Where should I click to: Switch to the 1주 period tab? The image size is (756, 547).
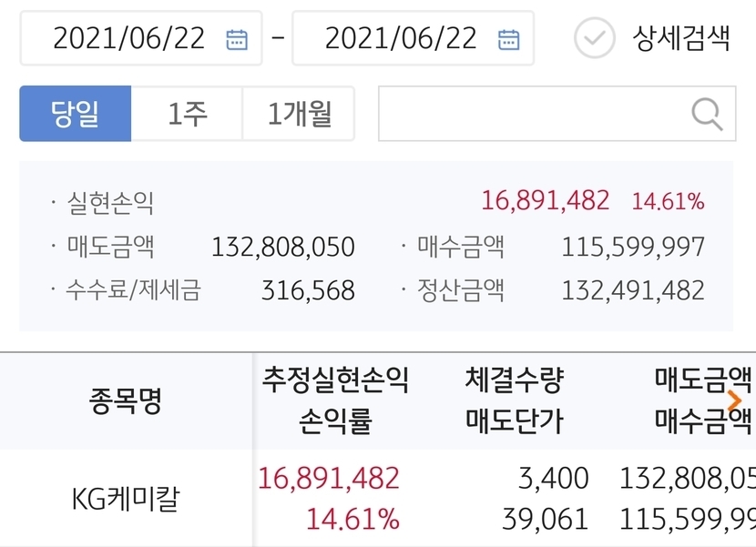[x=188, y=114]
